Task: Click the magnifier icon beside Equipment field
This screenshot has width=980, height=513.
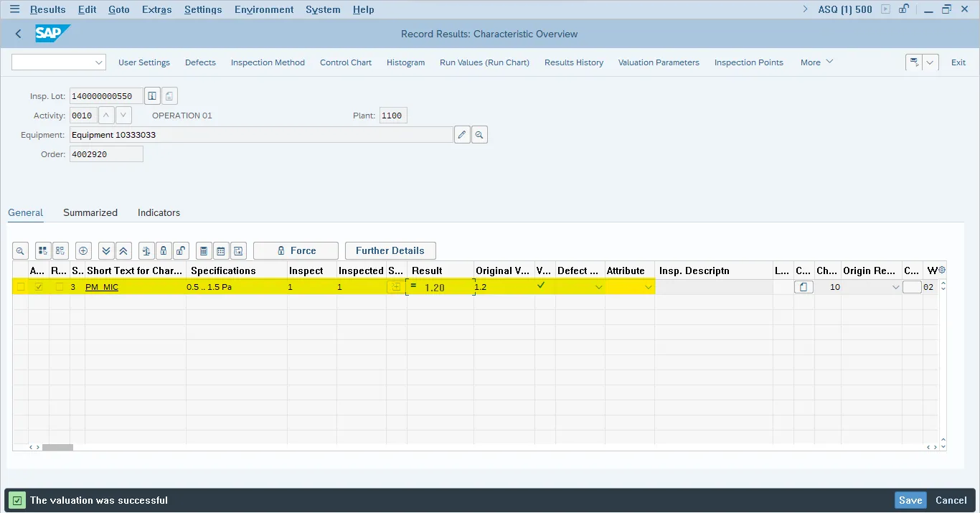Action: [479, 135]
